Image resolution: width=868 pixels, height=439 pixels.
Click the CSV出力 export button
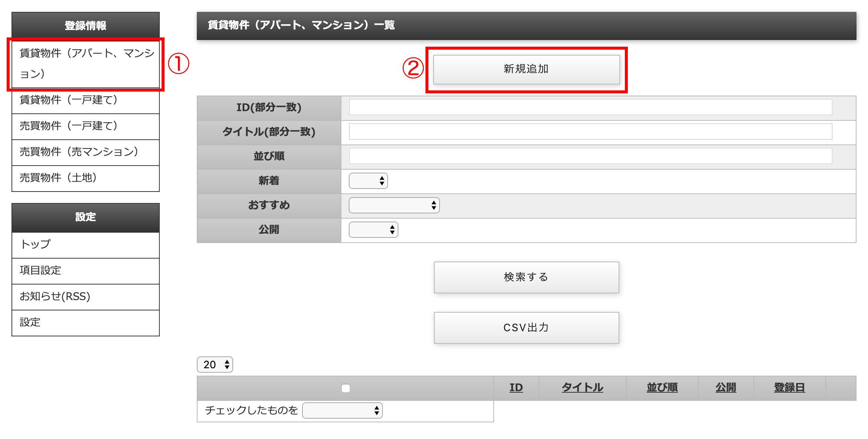coord(526,328)
